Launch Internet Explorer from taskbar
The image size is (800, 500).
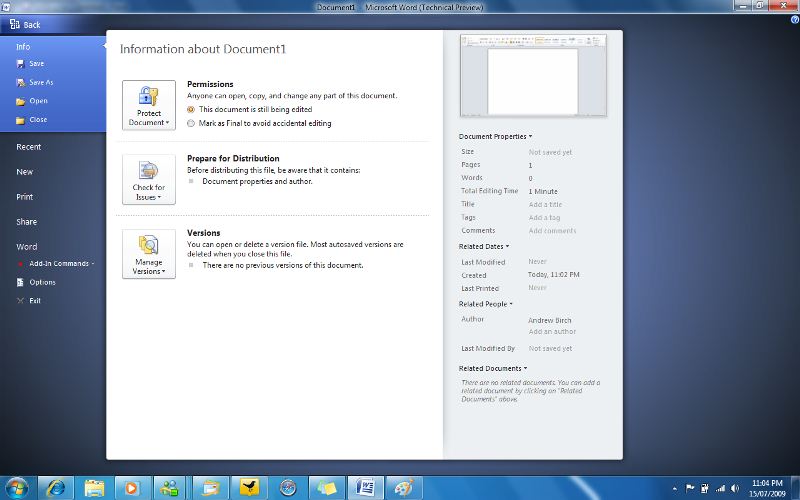click(56, 488)
